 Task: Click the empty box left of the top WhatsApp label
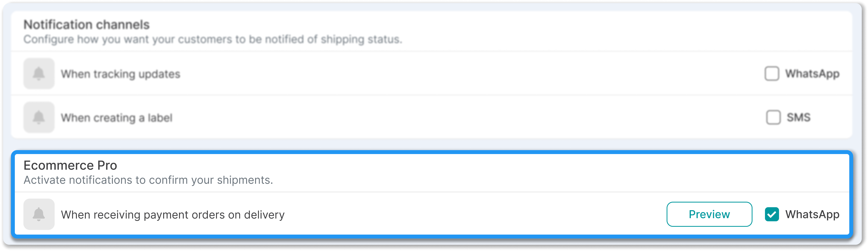(x=772, y=74)
